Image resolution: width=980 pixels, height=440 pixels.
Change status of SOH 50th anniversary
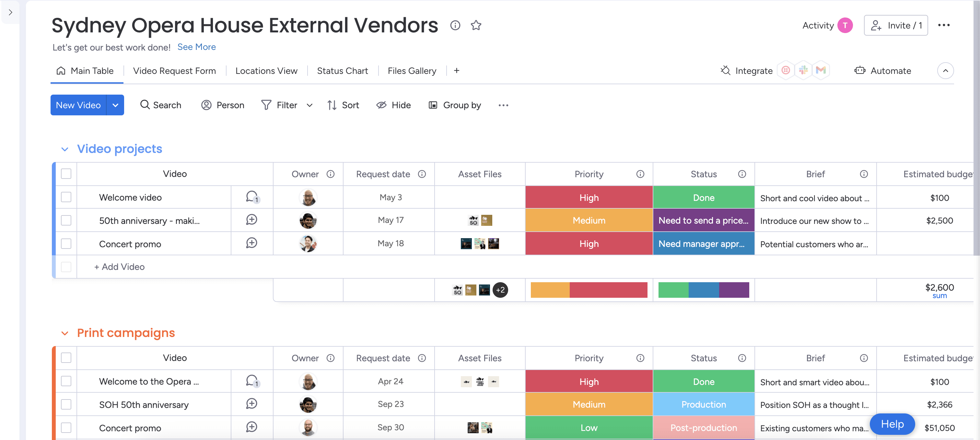tap(704, 404)
